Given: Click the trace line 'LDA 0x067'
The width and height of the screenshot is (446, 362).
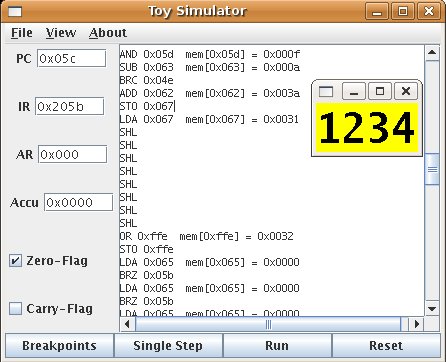Looking at the screenshot, I should click(147, 119).
